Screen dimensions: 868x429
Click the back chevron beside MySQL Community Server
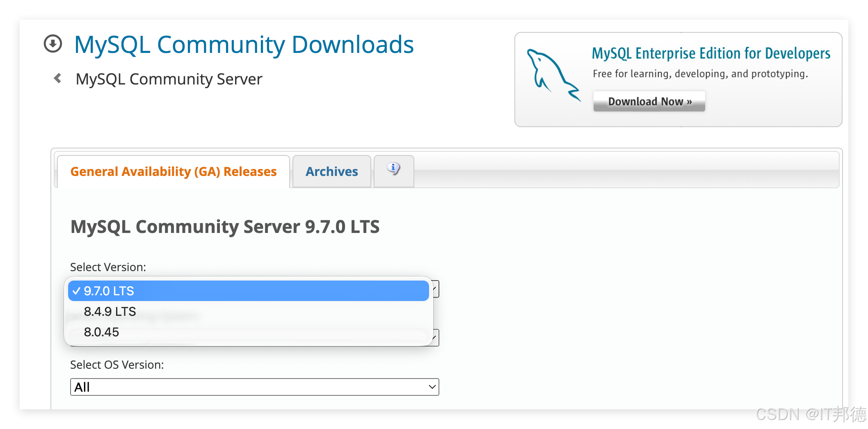(58, 78)
